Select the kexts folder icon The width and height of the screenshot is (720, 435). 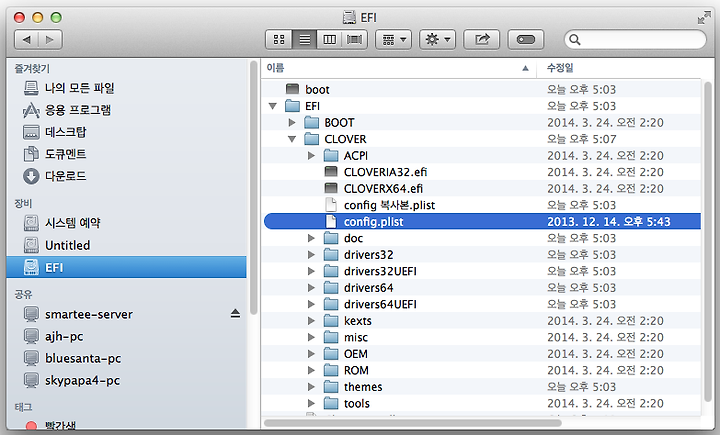click(x=331, y=321)
